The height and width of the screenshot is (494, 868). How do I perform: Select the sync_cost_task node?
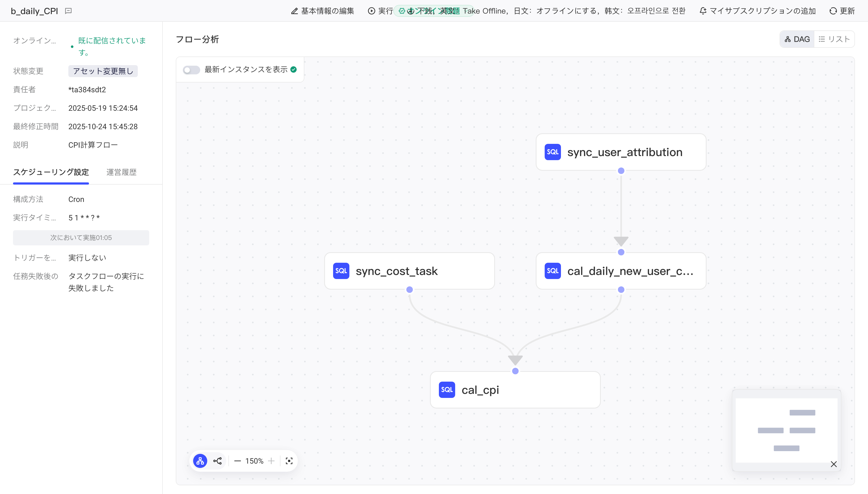409,271
